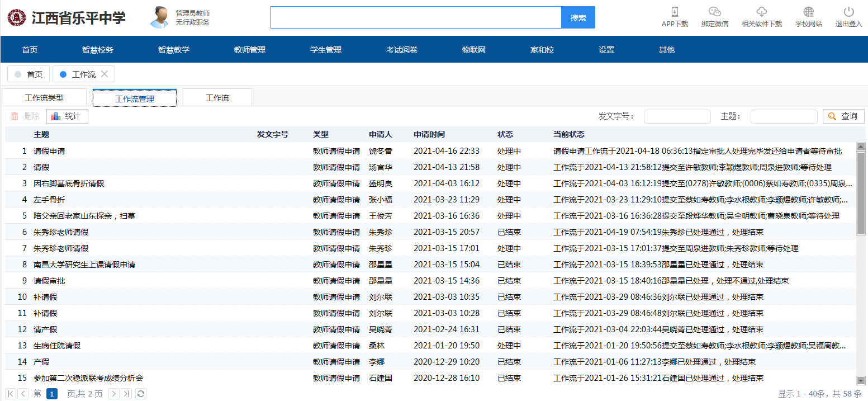Open the 设置 menu
Screen dimensions: 868x401
click(606, 50)
